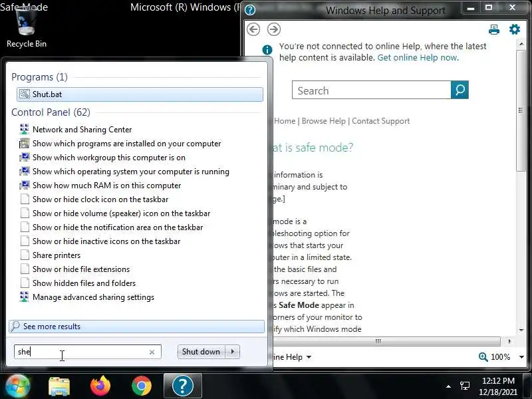Click the Windows Start orb
Image resolution: width=532 pixels, height=399 pixels.
17,386
